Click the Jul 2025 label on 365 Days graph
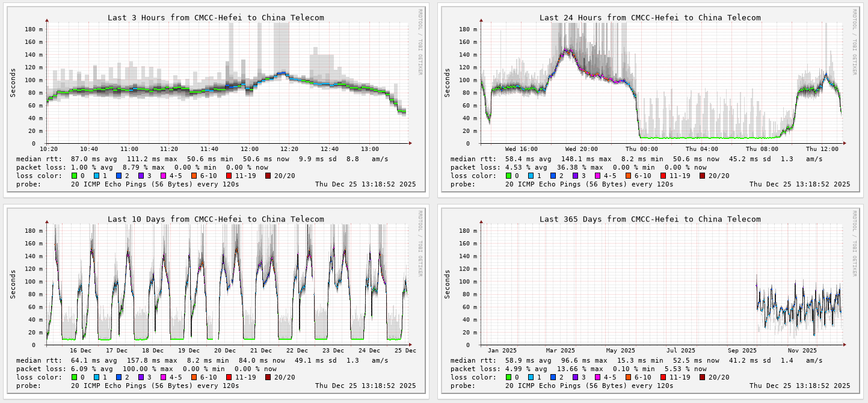 pyautogui.click(x=680, y=351)
